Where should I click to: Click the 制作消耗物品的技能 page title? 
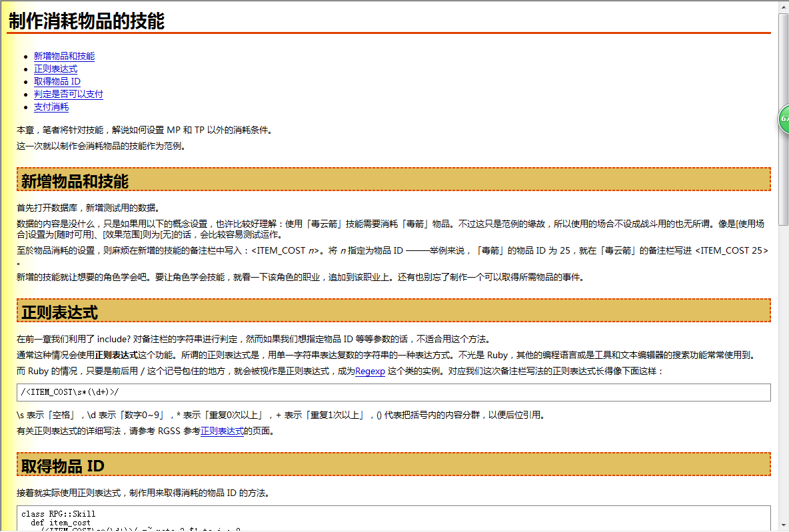(x=87, y=21)
